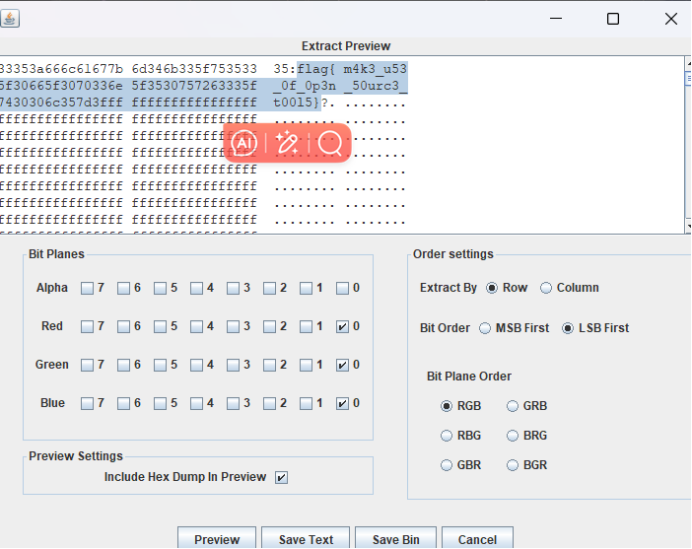
Task: Select Blue bit plane 5
Action: (x=160, y=404)
